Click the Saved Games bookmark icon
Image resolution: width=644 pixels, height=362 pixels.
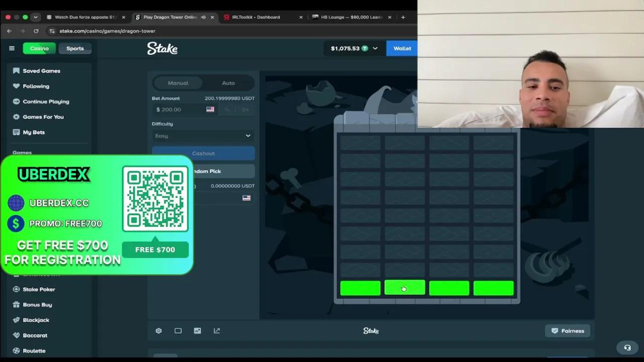16,71
